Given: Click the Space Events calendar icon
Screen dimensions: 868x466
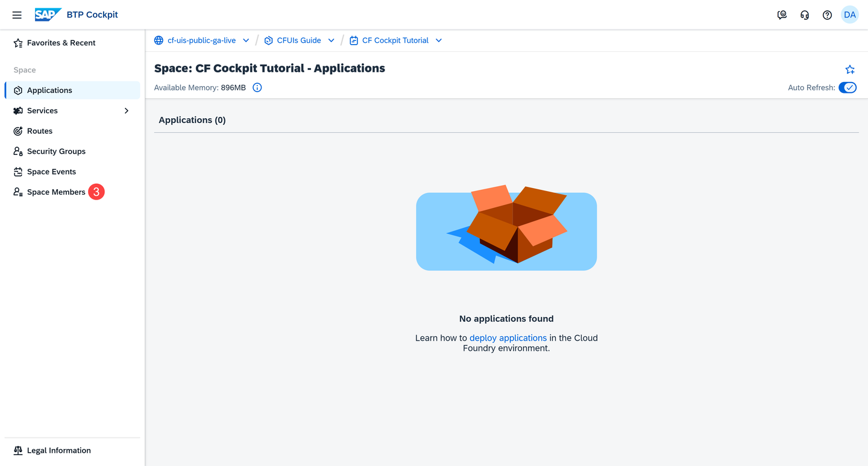Looking at the screenshot, I should click(x=18, y=172).
